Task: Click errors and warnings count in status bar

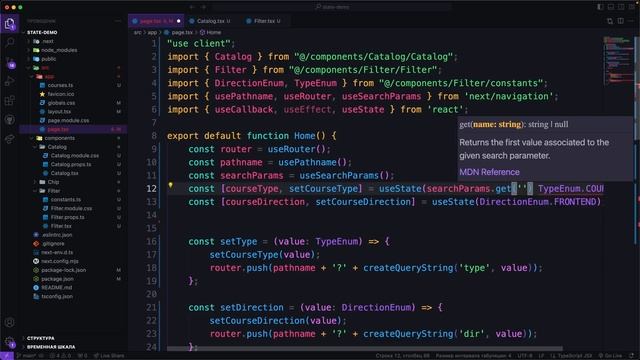Action: click(60, 356)
